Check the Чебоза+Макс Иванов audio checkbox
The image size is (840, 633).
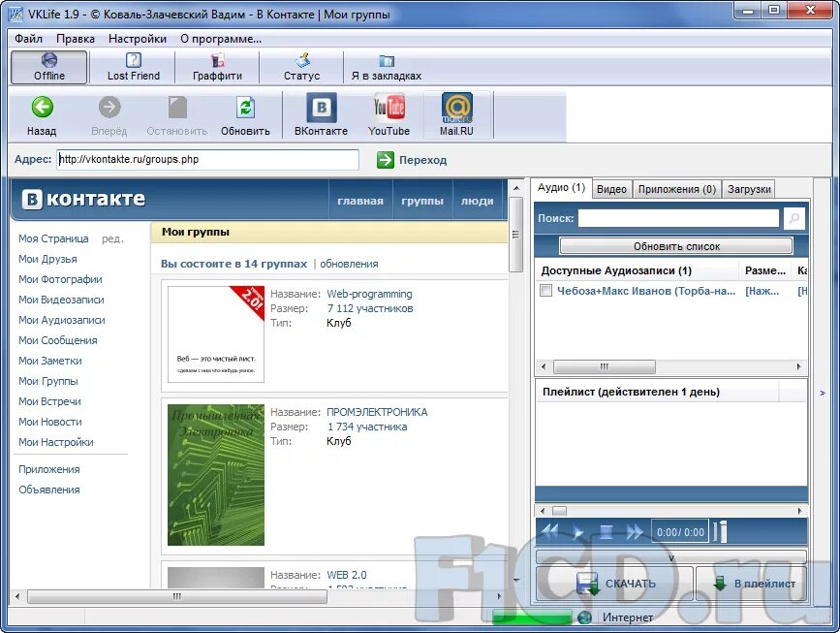click(x=545, y=291)
